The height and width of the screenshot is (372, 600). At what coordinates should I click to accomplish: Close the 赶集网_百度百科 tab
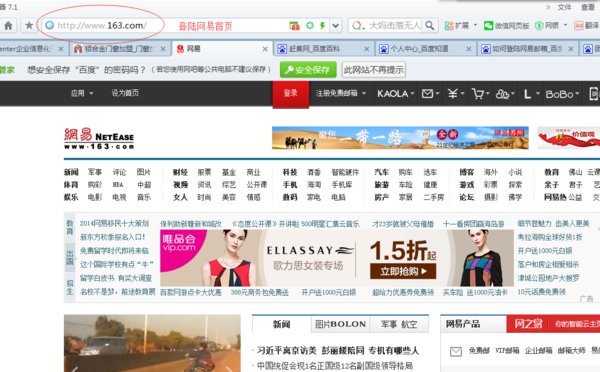(x=367, y=49)
